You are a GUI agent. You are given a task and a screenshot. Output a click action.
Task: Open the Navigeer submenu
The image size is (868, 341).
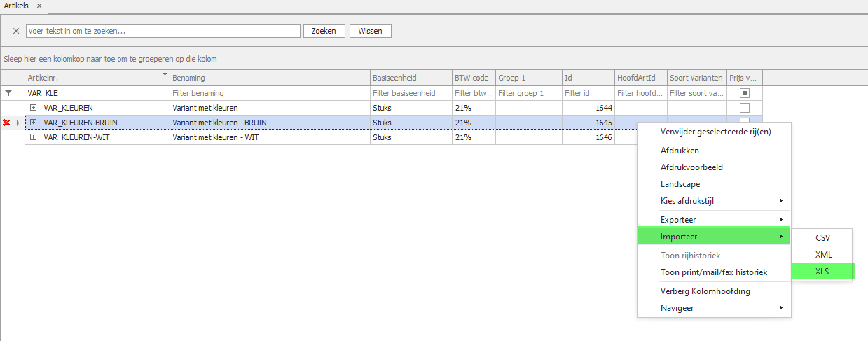point(715,308)
